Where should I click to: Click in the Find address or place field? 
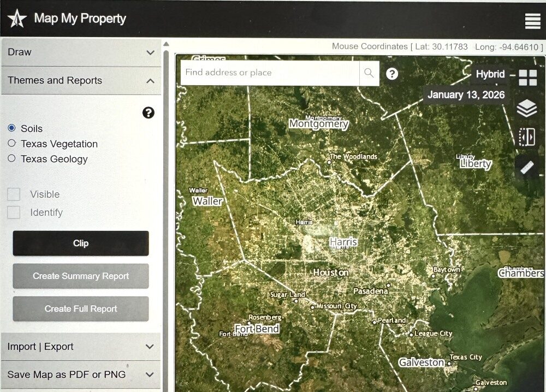click(x=270, y=73)
